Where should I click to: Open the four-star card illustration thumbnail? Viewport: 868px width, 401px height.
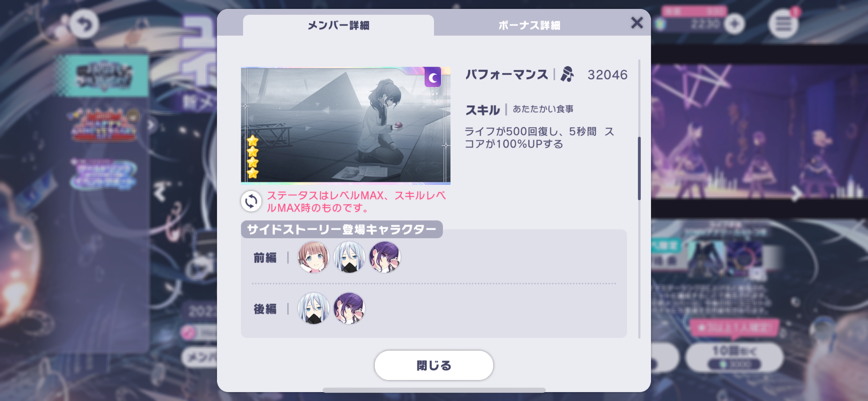(x=345, y=125)
